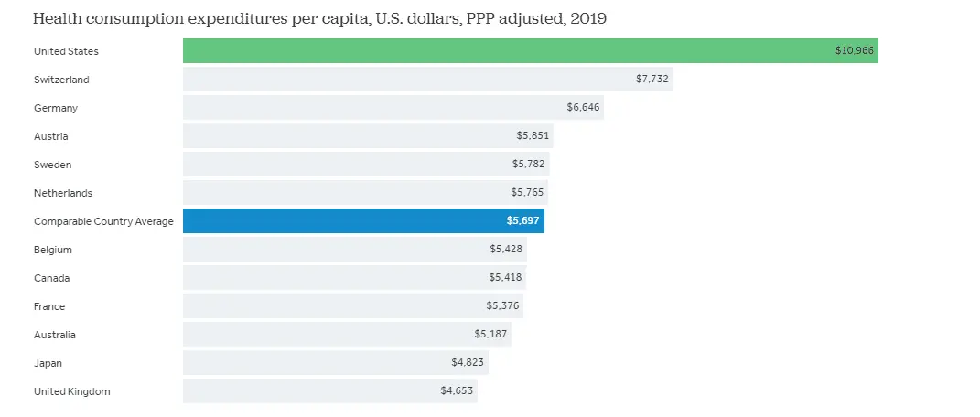Viewport: 980px width, 417px height.
Task: Select the $5,697 average value label
Action: point(524,221)
